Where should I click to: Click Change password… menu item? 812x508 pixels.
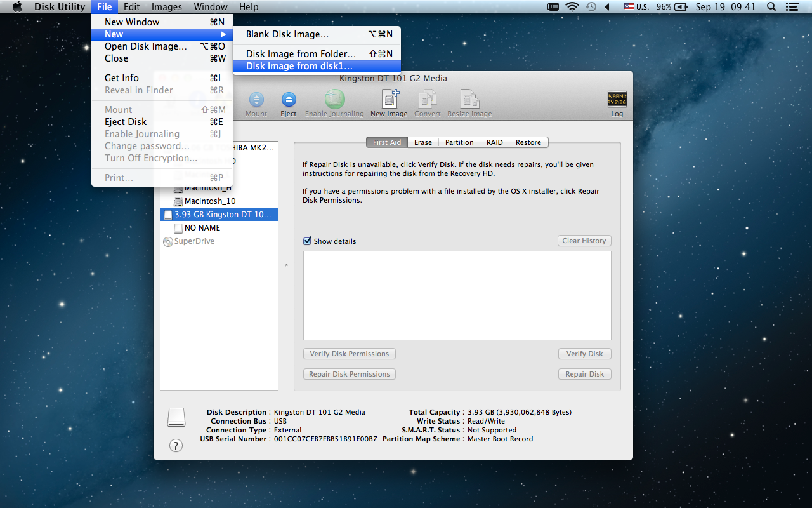click(x=162, y=146)
